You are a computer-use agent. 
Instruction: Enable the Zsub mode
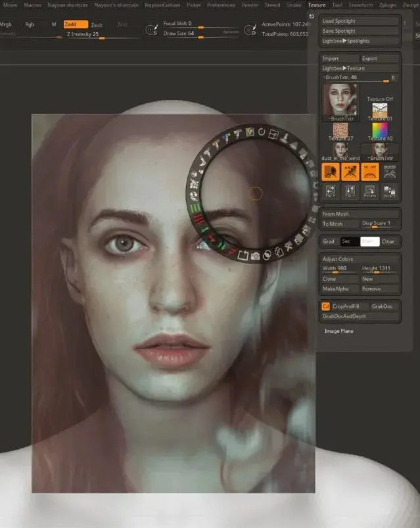(97, 24)
